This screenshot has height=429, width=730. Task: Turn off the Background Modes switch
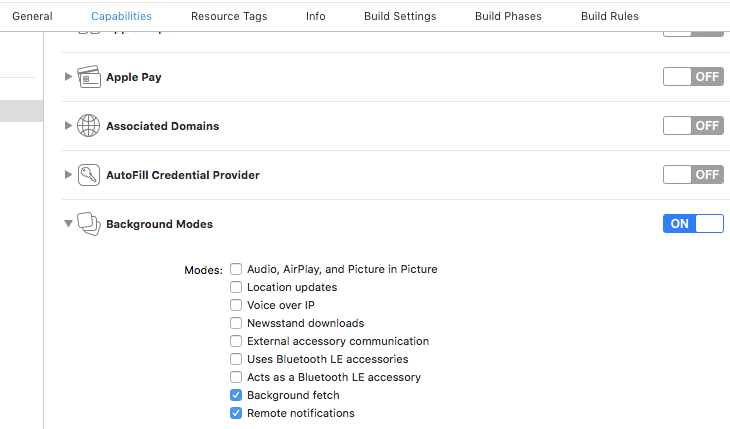pyautogui.click(x=693, y=224)
